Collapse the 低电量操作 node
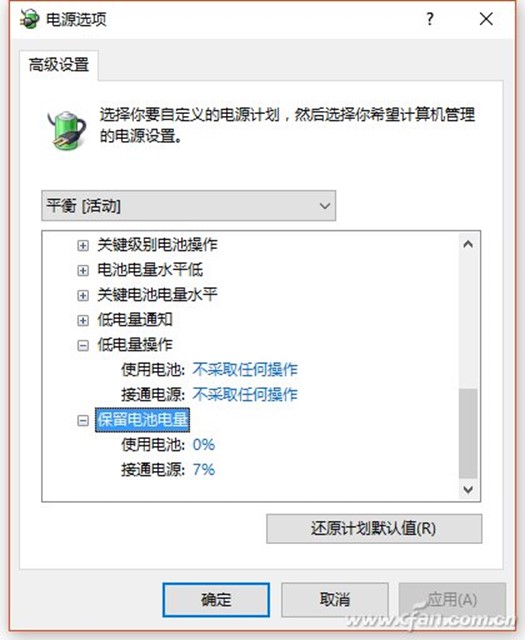Screen dimensions: 525x640 (x=83, y=346)
